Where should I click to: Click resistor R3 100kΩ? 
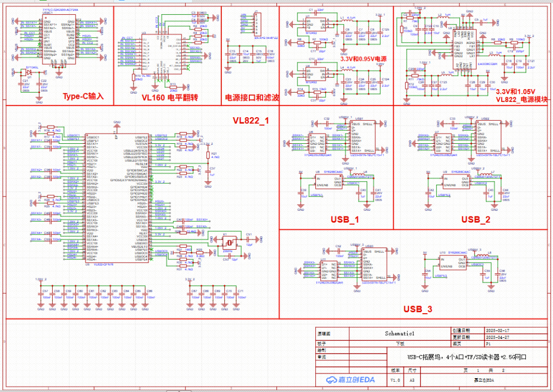coord(402,29)
